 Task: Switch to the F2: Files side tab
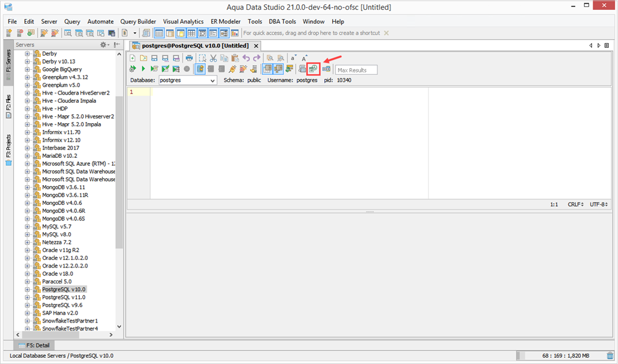pos(8,106)
